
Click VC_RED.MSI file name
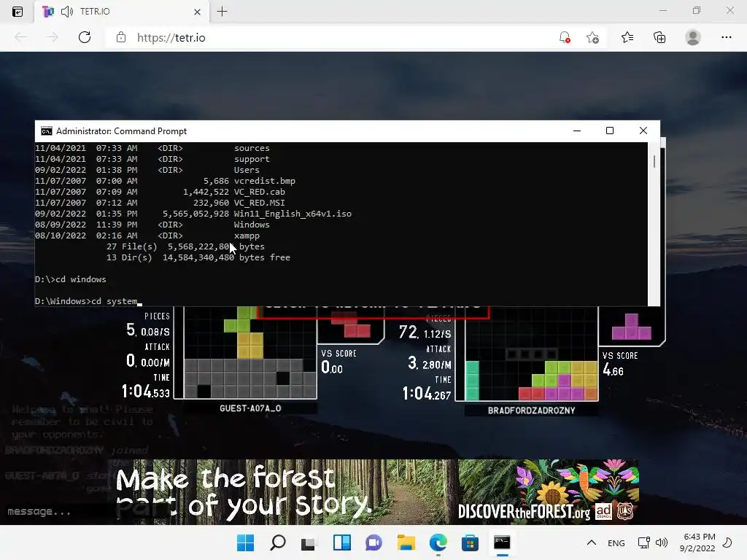click(x=259, y=203)
